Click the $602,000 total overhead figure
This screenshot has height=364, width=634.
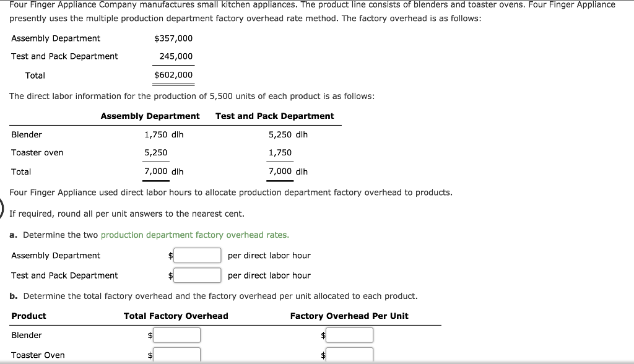[x=173, y=75]
